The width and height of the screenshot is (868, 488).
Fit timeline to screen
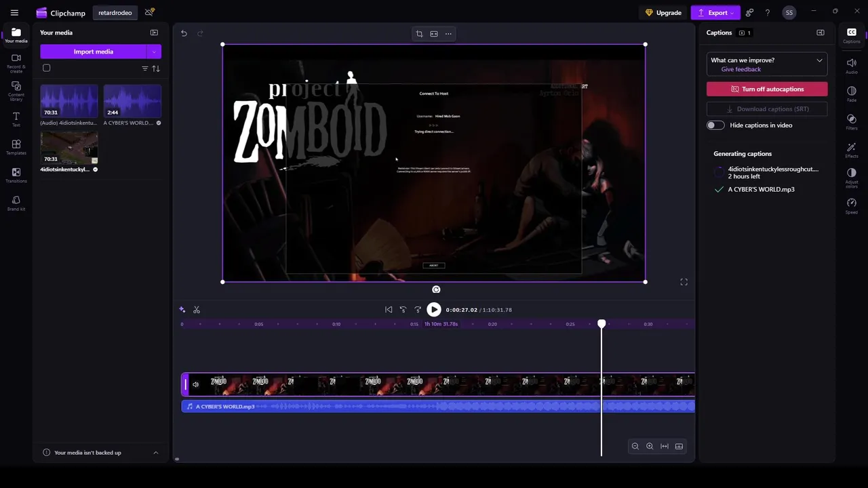(665, 446)
